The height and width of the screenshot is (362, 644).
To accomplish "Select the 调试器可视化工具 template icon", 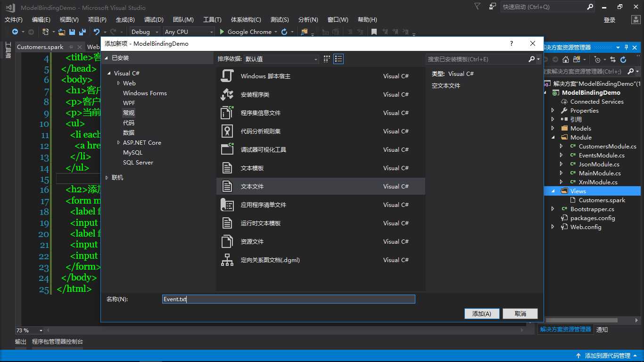I will 227,149.
